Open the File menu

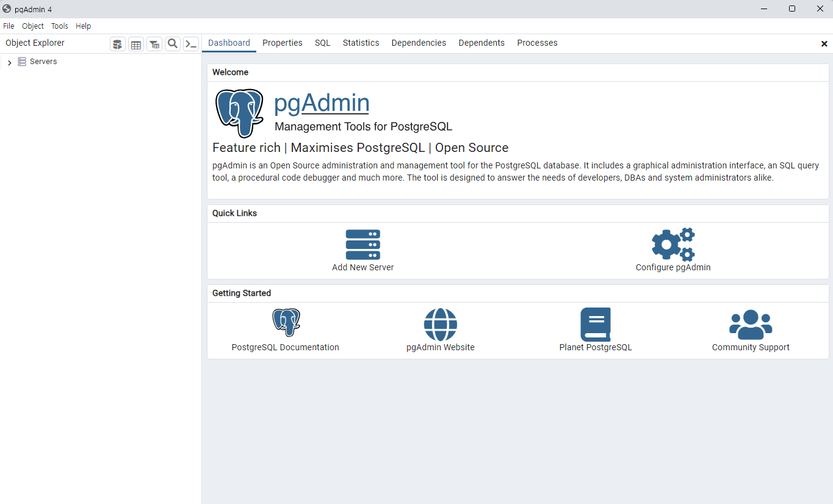tap(9, 26)
